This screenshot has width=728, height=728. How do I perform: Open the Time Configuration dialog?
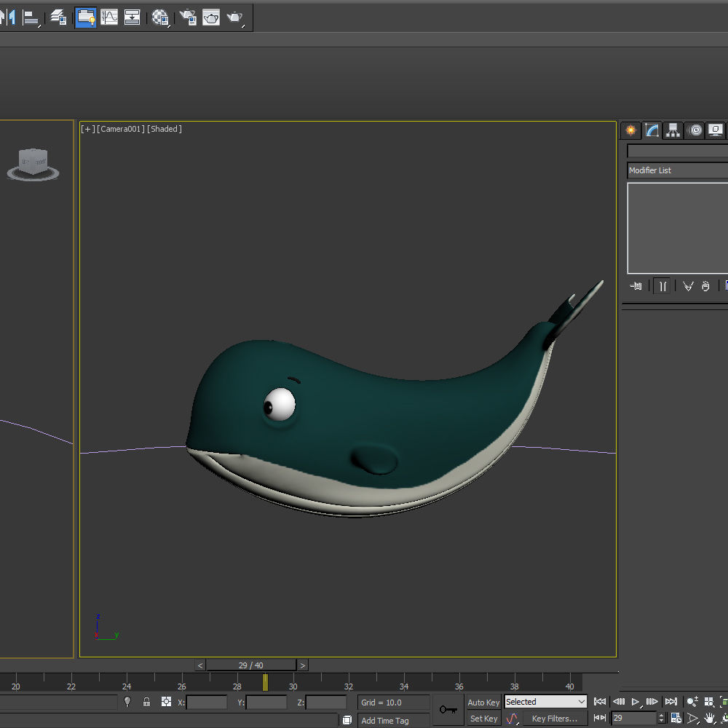tap(676, 719)
